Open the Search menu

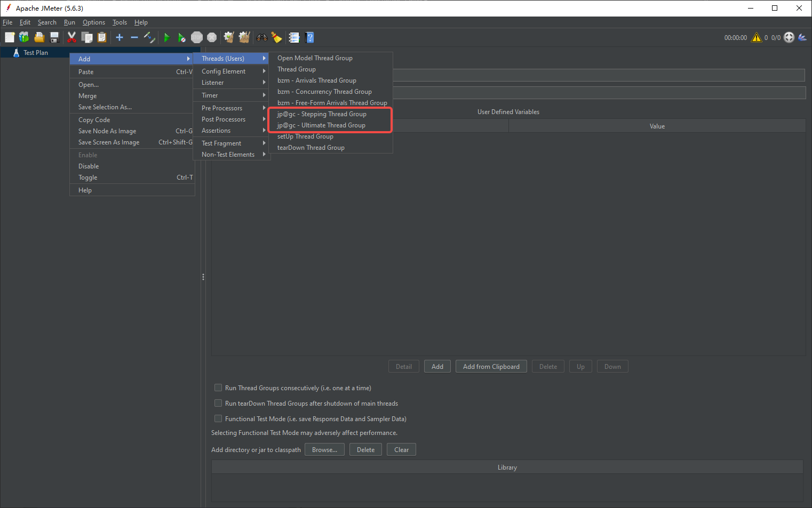click(47, 22)
